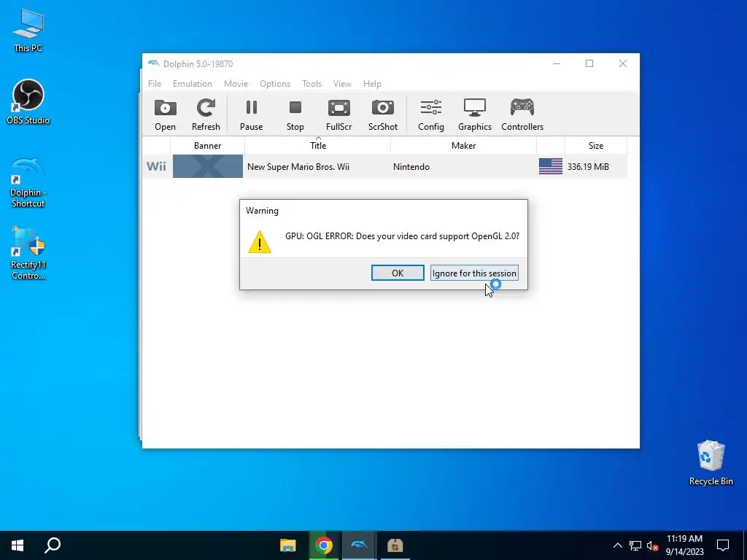Sort the list by Maker column
Image resolution: width=747 pixels, height=560 pixels.
463,146
